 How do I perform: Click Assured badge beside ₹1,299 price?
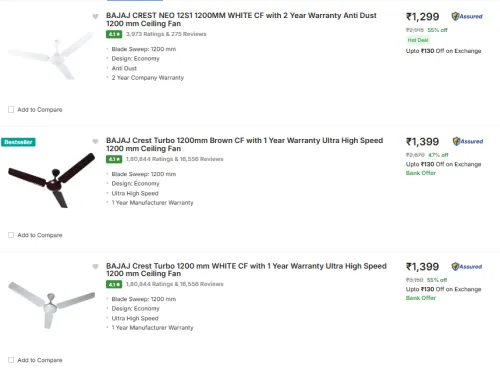467,16
